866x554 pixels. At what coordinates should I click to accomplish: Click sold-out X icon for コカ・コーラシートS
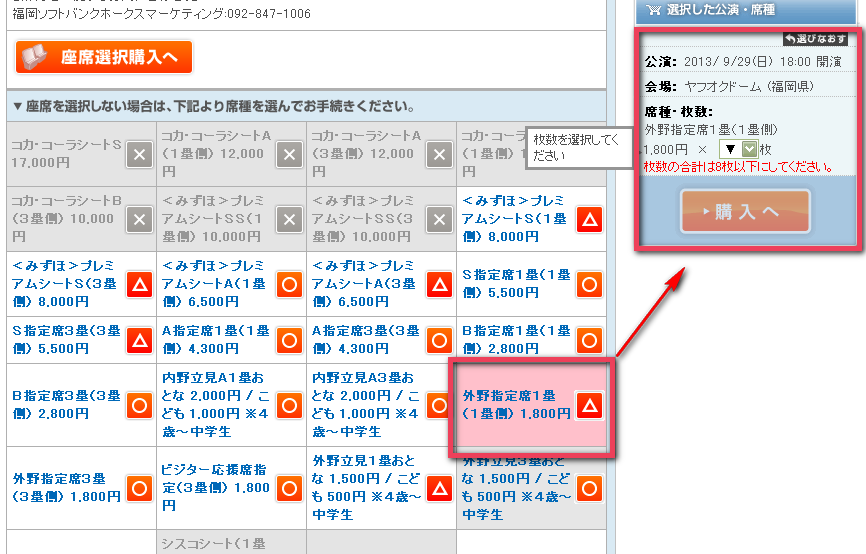pyautogui.click(x=139, y=154)
